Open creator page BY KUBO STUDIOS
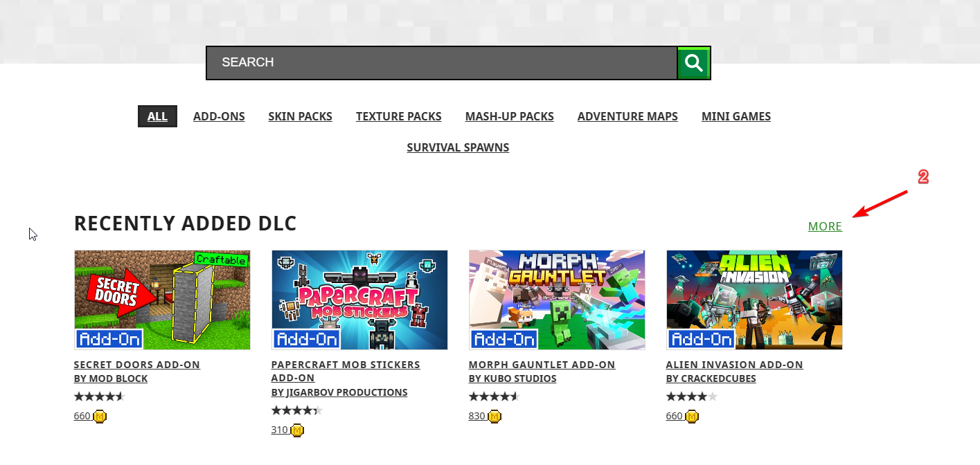The image size is (980, 465). click(513, 379)
